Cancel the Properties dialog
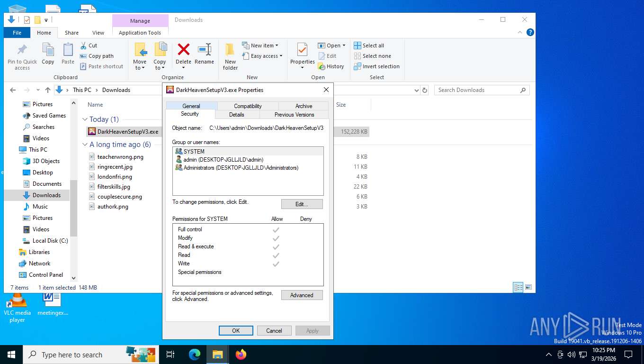This screenshot has height=364, width=644. (x=274, y=331)
